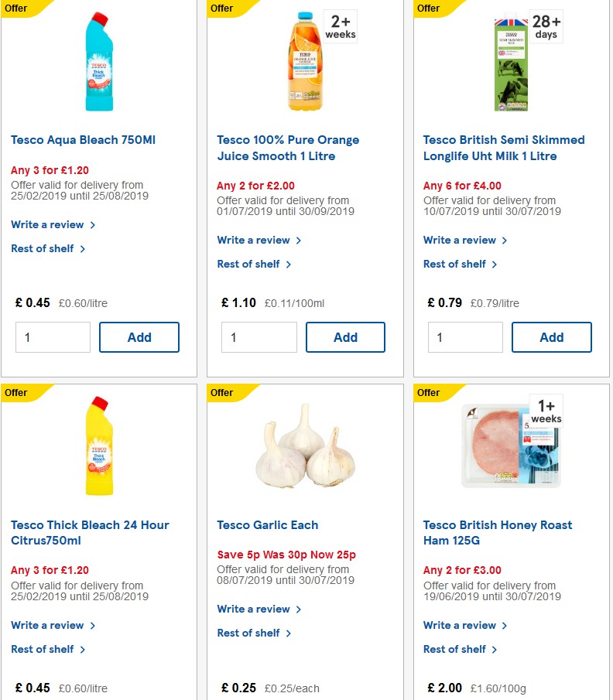Viewport: 613px width, 700px height.
Task: Click the Offer flag on honey roast ham
Action: [428, 393]
